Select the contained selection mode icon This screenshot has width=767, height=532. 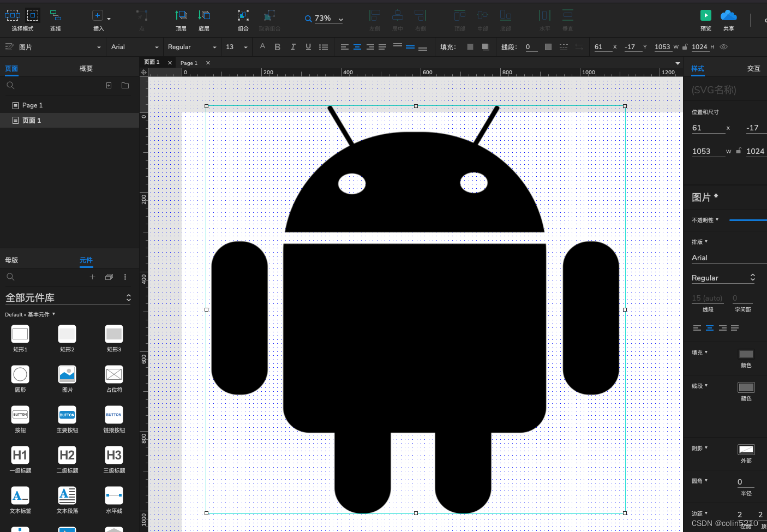pos(33,15)
